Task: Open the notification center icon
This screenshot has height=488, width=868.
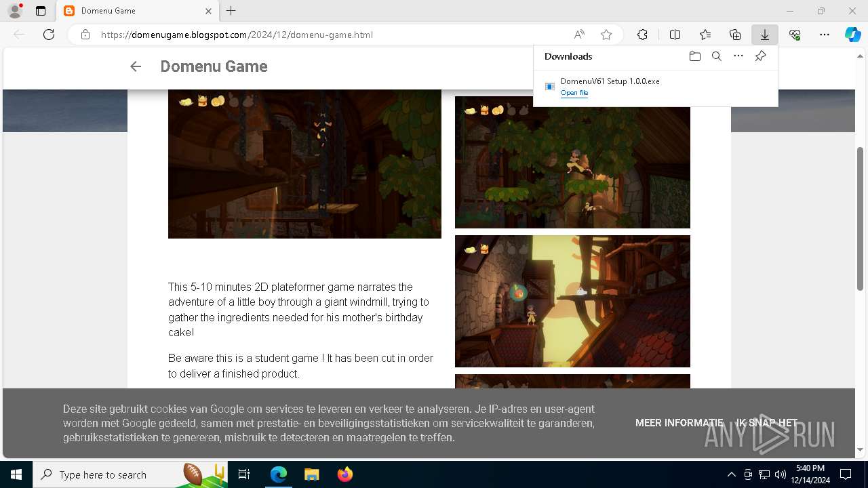Action: 846,474
